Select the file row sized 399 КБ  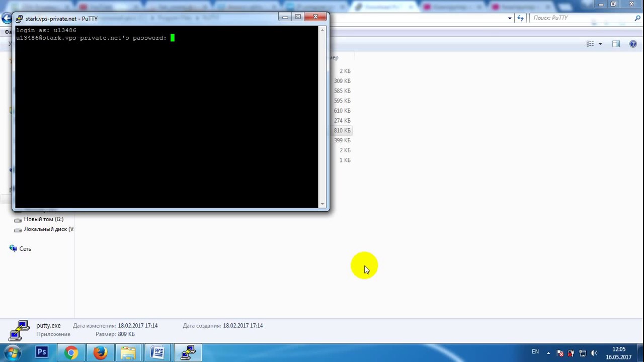click(342, 140)
